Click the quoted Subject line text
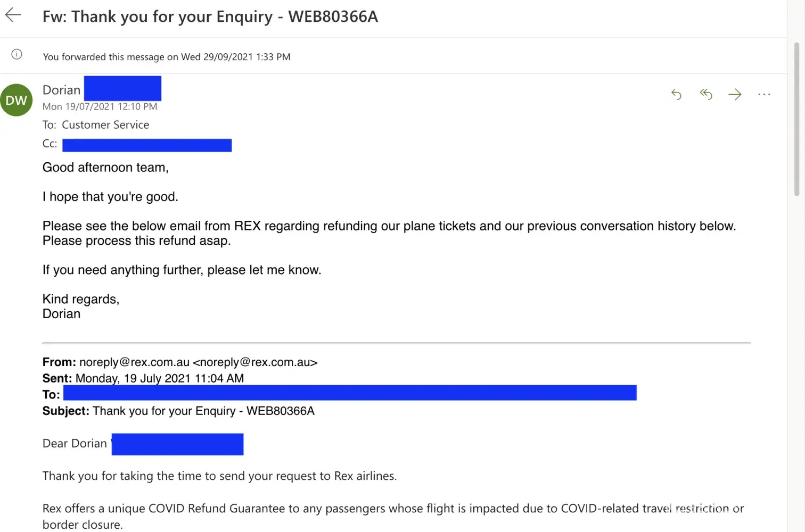Image resolution: width=805 pixels, height=532 pixels. pos(203,411)
